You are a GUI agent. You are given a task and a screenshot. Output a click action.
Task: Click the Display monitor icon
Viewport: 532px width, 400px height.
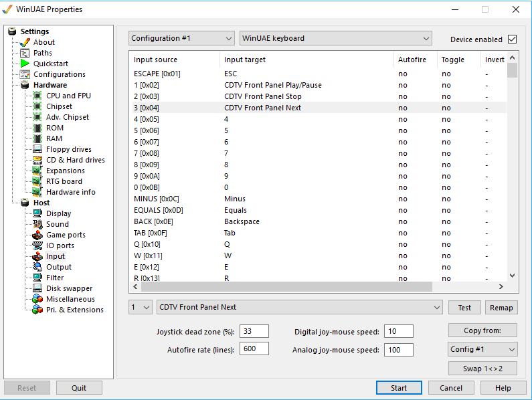pos(37,213)
